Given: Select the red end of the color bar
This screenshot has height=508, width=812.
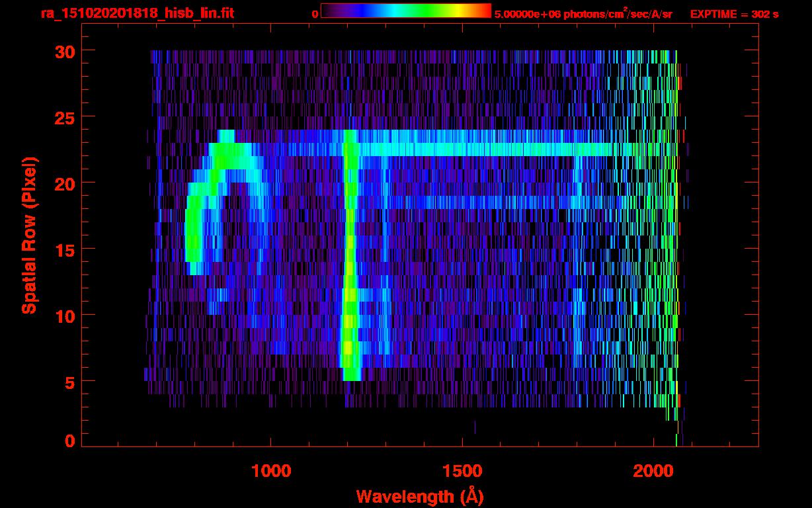Looking at the screenshot, I should click(x=486, y=11).
